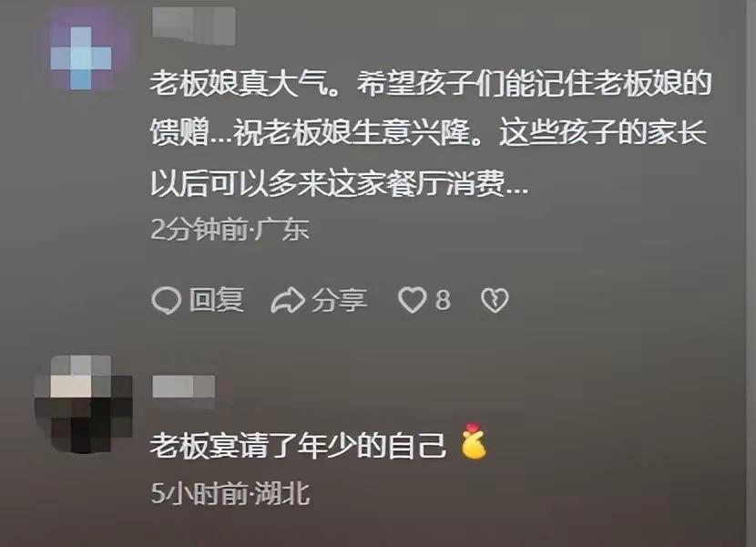Open the second commenter's blurred username

[x=184, y=387]
